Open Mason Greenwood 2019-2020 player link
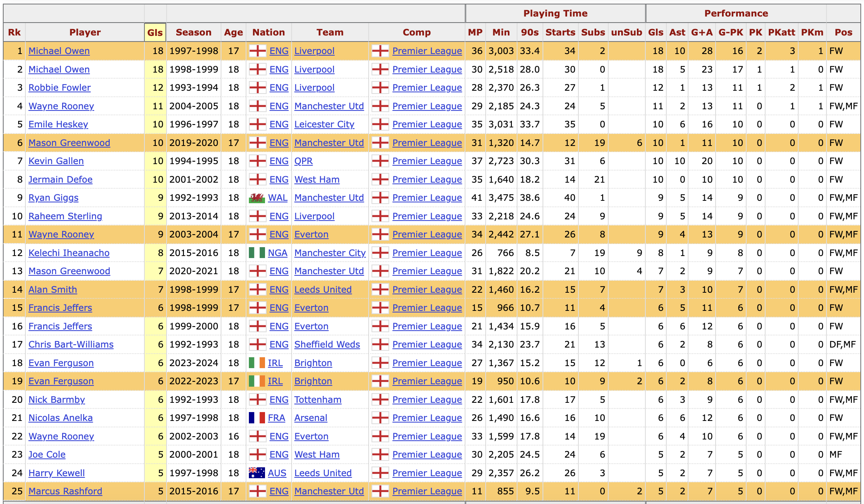The height and width of the screenshot is (504, 864). 69,143
